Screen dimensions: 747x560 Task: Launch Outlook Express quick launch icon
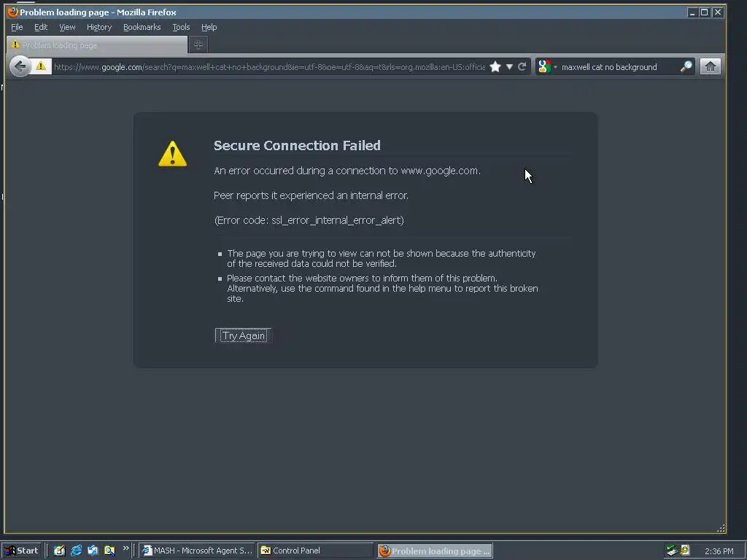pyautogui.click(x=93, y=551)
